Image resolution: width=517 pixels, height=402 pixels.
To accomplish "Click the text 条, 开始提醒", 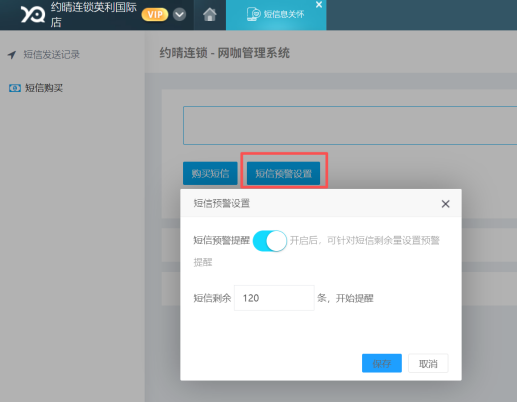I will (345, 298).
